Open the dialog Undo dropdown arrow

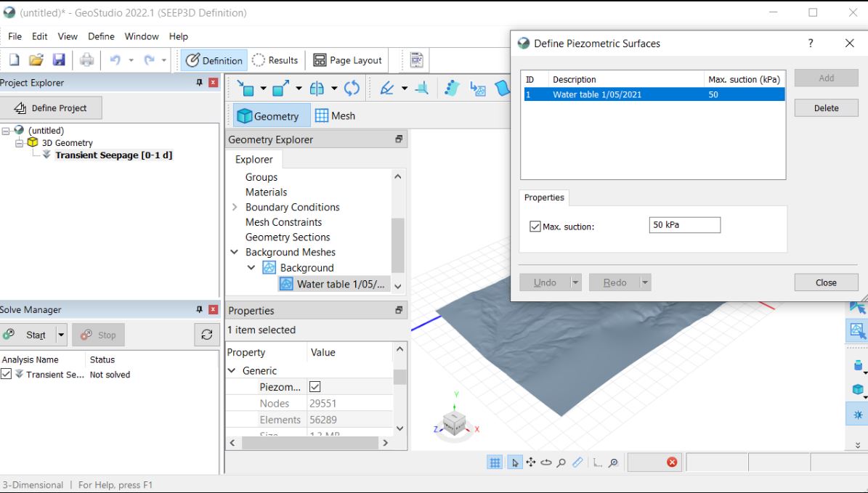tap(576, 282)
